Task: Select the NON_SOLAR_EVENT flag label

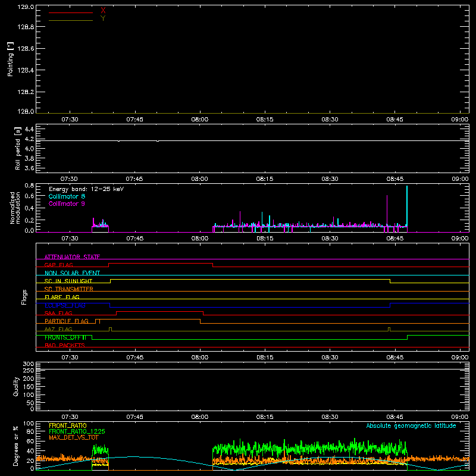Action: (x=72, y=273)
